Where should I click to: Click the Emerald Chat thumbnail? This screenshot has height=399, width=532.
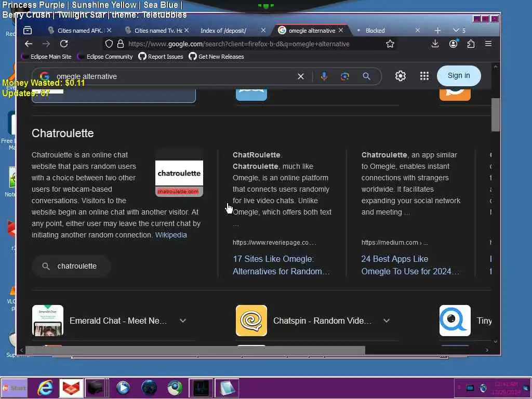pyautogui.click(x=48, y=321)
